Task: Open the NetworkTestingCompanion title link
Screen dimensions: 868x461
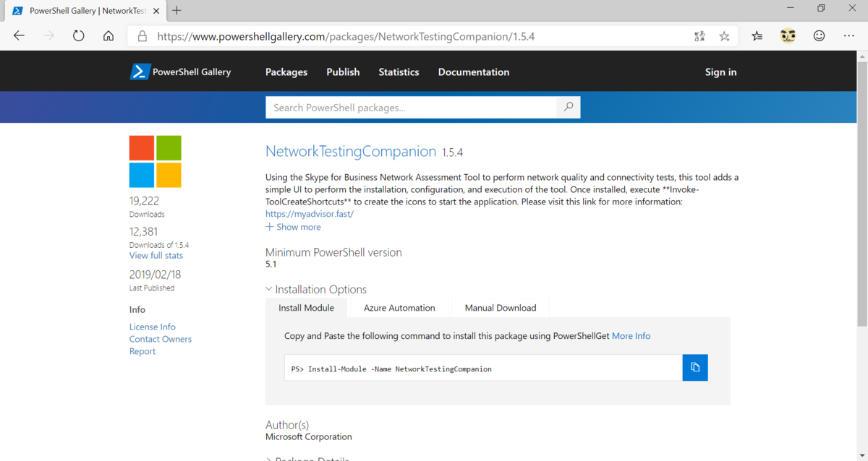Action: tap(351, 152)
